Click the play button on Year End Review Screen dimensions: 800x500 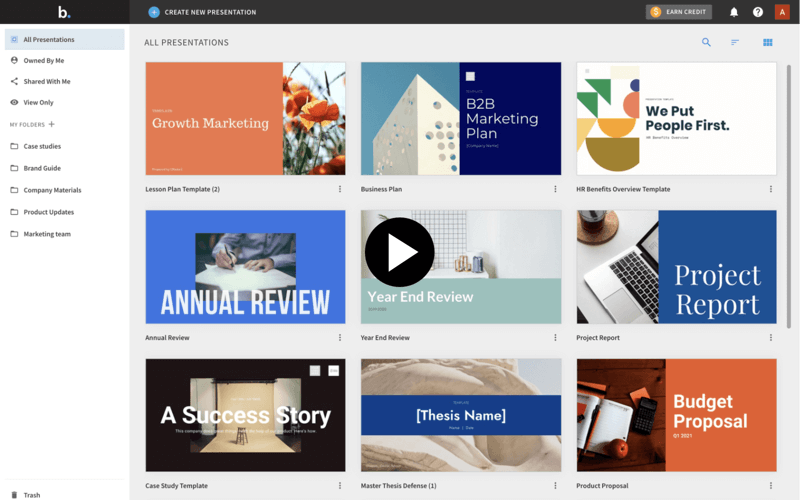(399, 252)
